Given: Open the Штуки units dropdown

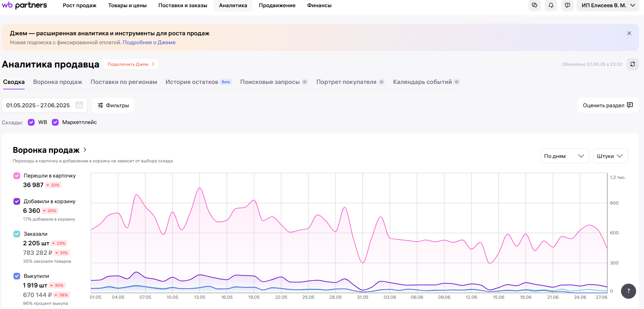Looking at the screenshot, I should tap(610, 156).
